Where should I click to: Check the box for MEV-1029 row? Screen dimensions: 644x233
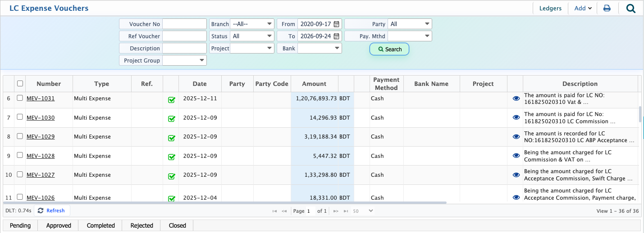[19, 135]
